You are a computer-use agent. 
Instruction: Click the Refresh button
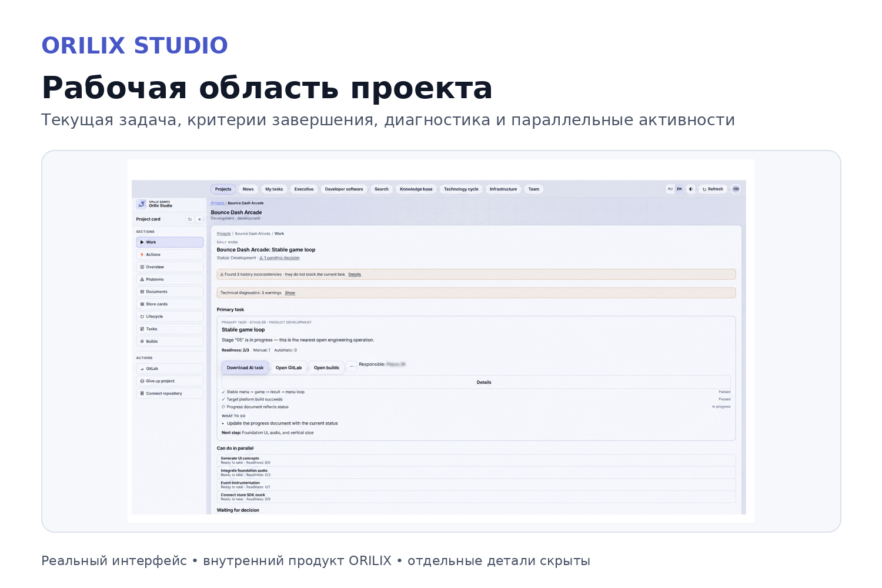(713, 189)
